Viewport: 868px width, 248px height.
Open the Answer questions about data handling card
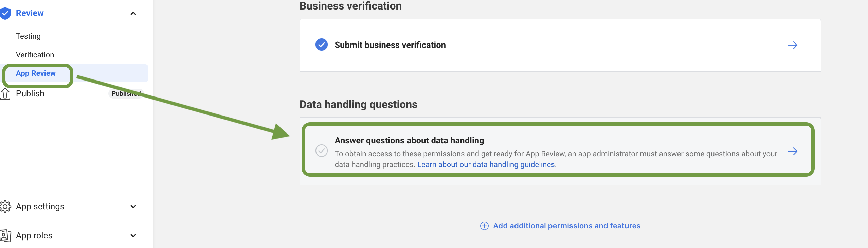pos(558,150)
